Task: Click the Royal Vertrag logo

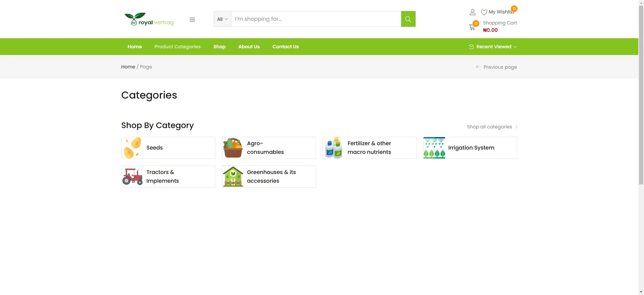Action: 149,19
